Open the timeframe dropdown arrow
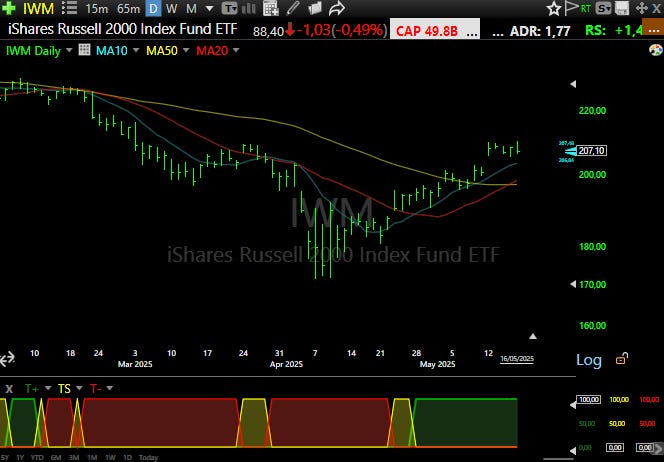The image size is (664, 462). [x=209, y=8]
